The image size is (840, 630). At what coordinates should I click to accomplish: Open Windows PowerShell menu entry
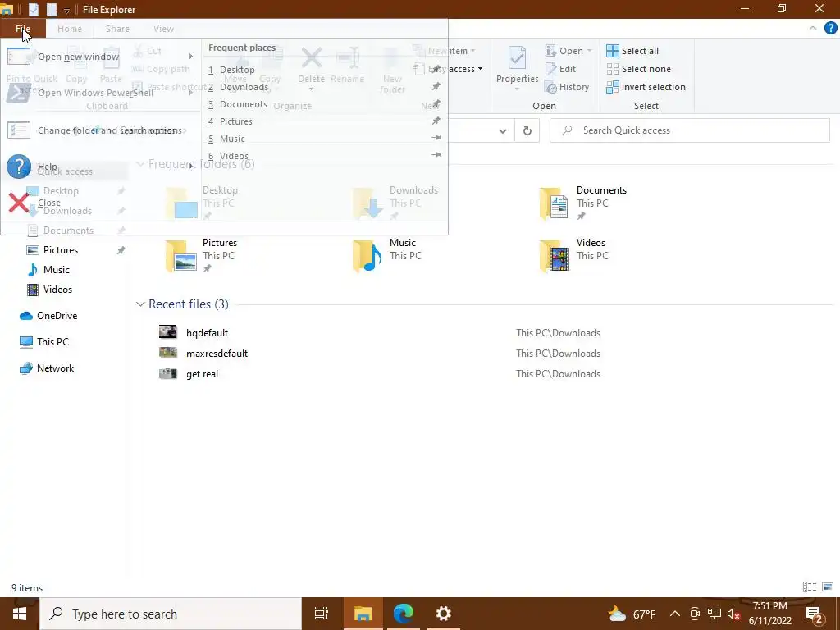point(101,93)
